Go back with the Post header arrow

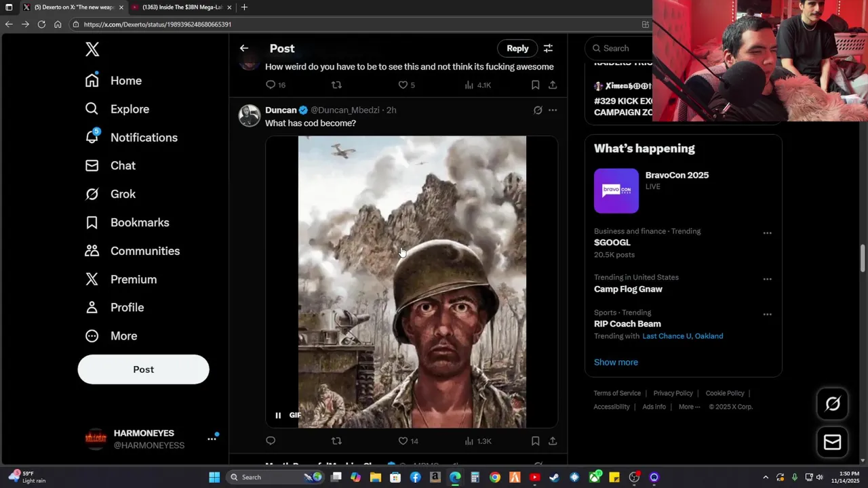[244, 48]
